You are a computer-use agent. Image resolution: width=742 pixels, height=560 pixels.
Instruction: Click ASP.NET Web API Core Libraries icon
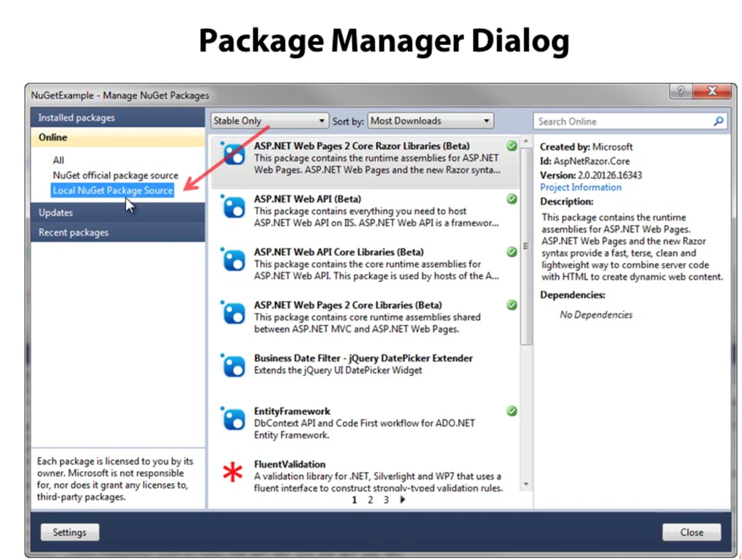pos(234,260)
